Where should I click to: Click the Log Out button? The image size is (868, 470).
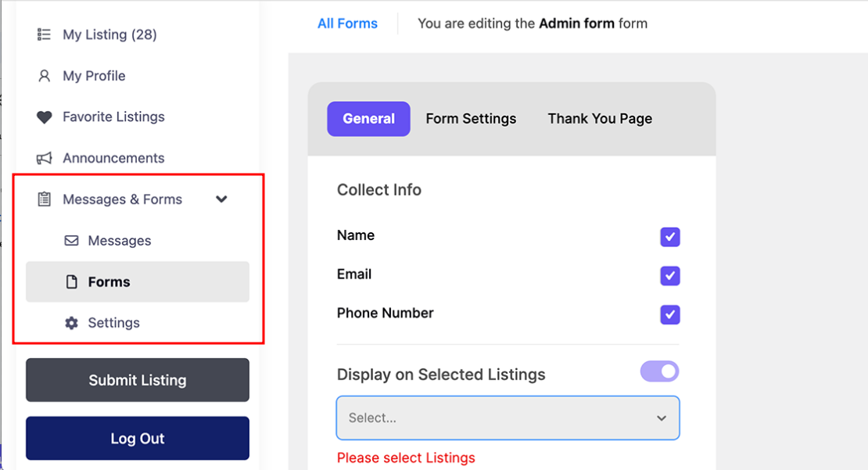point(138,438)
